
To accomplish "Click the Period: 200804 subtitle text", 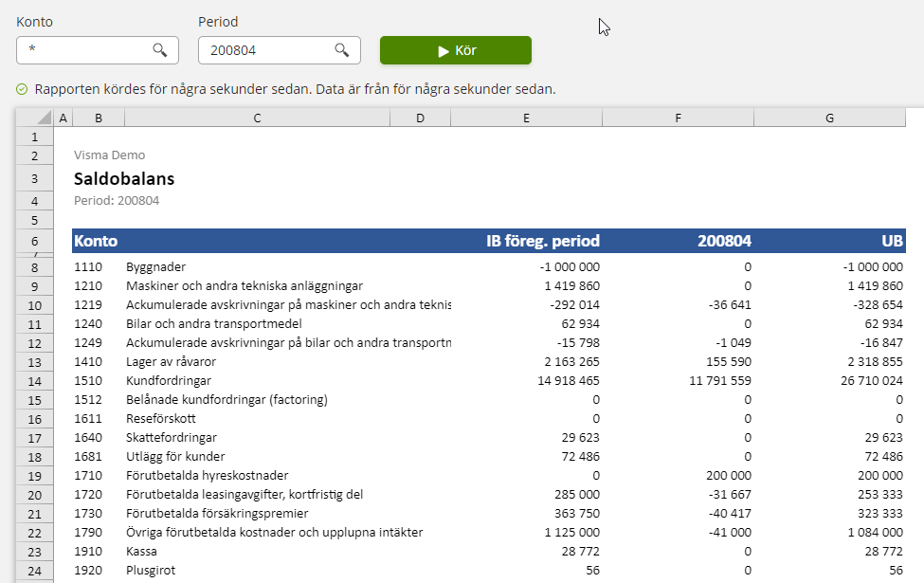I will click(107, 200).
